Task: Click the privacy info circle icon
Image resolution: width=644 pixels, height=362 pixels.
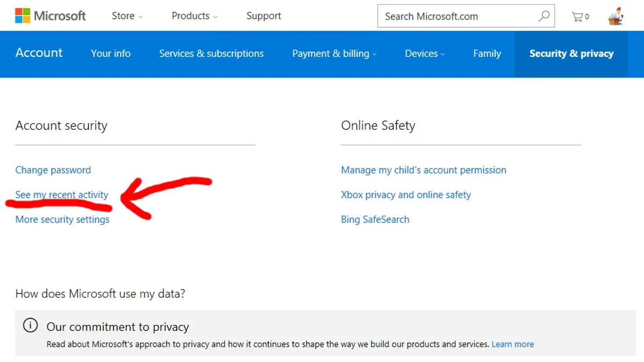Action: click(x=31, y=326)
